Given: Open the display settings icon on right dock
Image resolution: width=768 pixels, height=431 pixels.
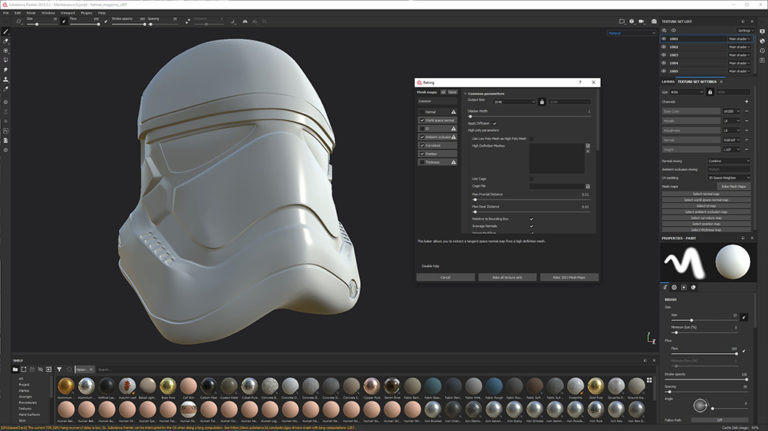Looking at the screenshot, I should tap(763, 31).
